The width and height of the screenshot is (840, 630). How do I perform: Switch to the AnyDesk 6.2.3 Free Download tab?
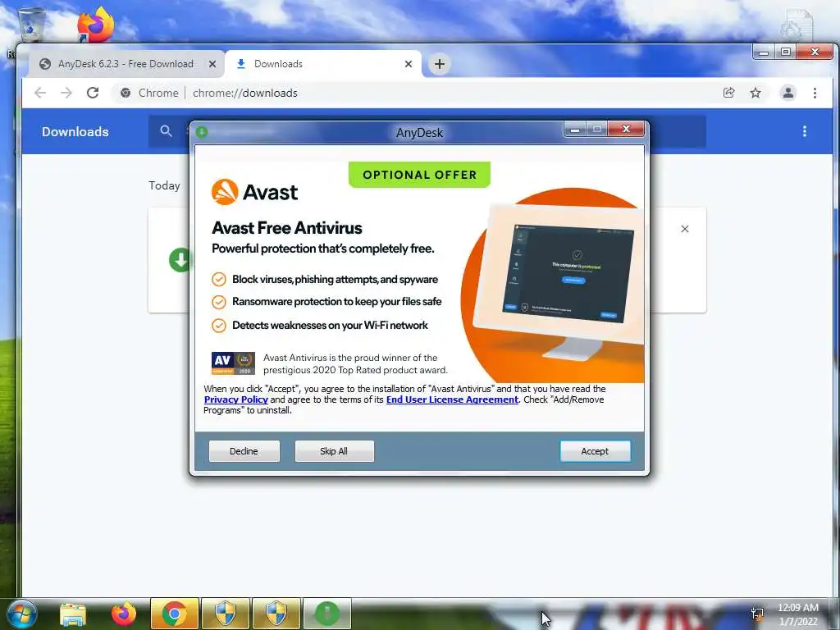[125, 64]
